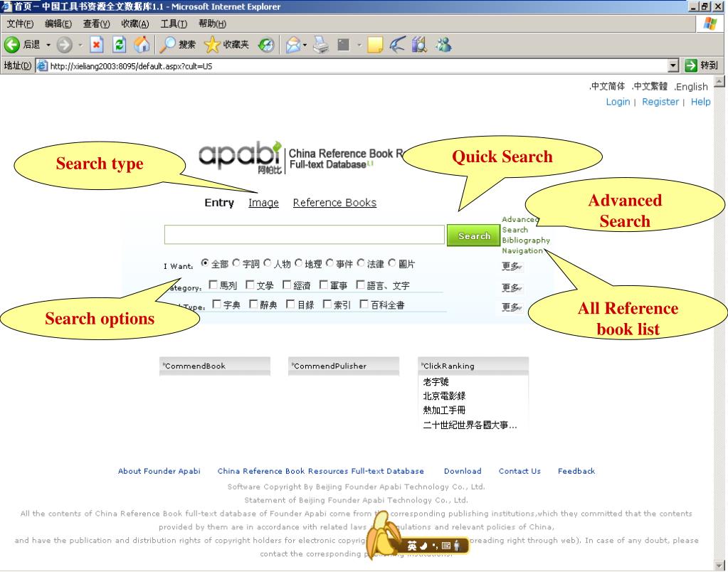Open the 查看(V) menu

tap(96, 23)
